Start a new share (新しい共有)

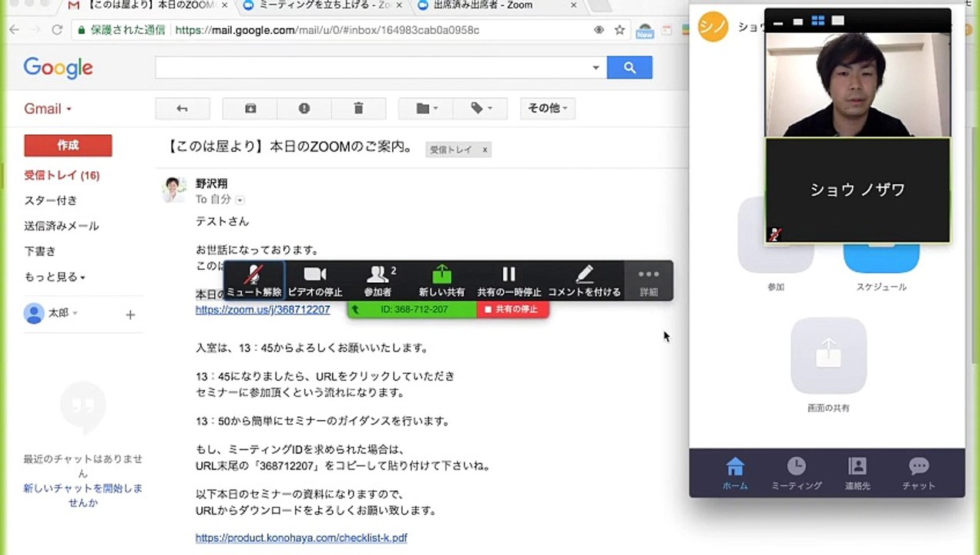[x=441, y=280]
